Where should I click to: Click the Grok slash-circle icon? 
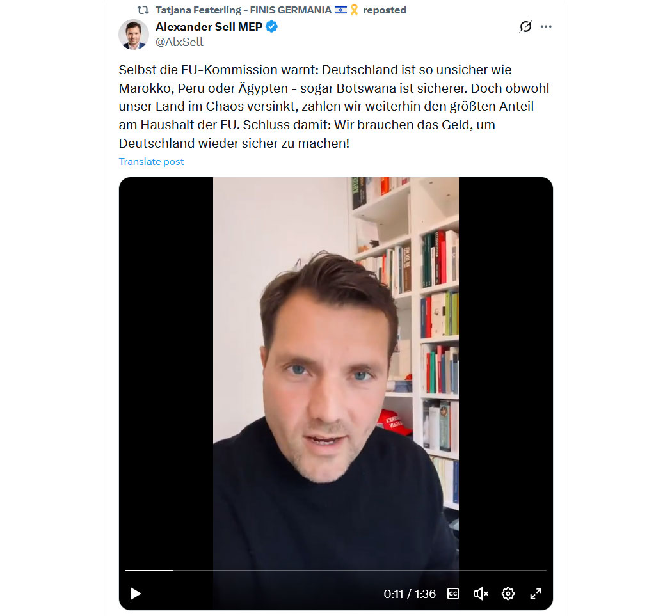tap(525, 27)
